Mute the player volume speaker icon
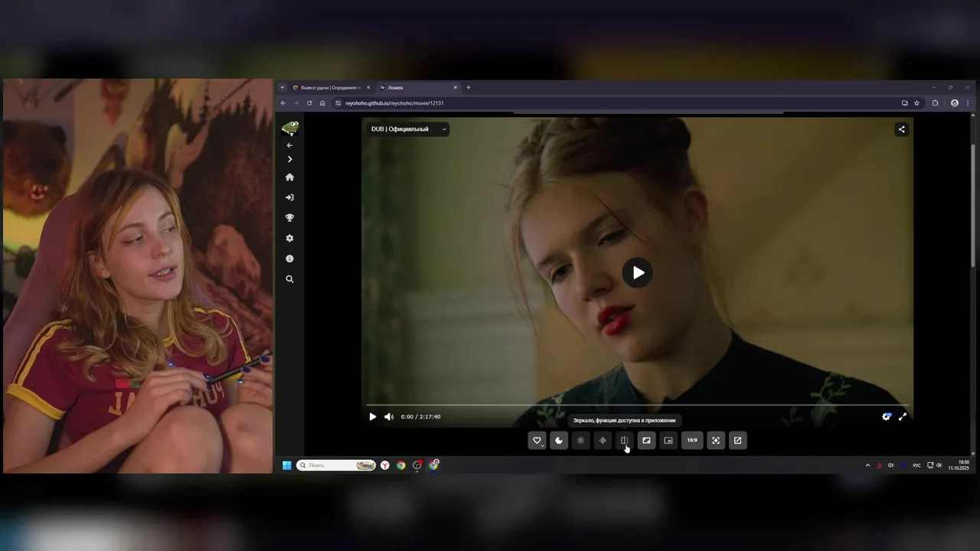Screen dimensions: 980x551 [389, 417]
